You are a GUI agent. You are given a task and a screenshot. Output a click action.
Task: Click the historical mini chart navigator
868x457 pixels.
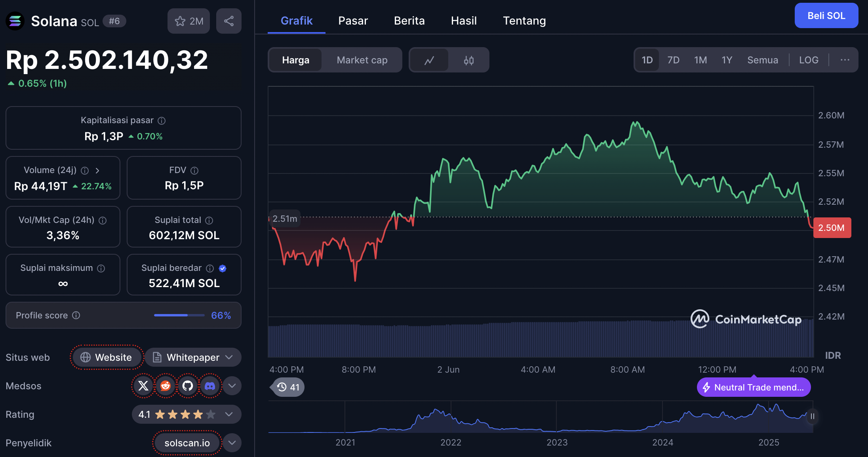(x=541, y=417)
